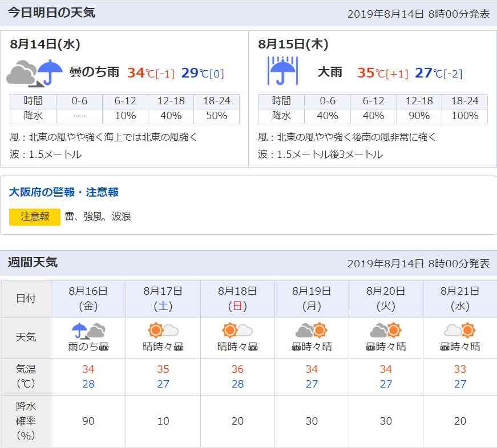Click the sunny with clouds icon for August 18
The height and width of the screenshot is (448, 497).
click(x=237, y=330)
